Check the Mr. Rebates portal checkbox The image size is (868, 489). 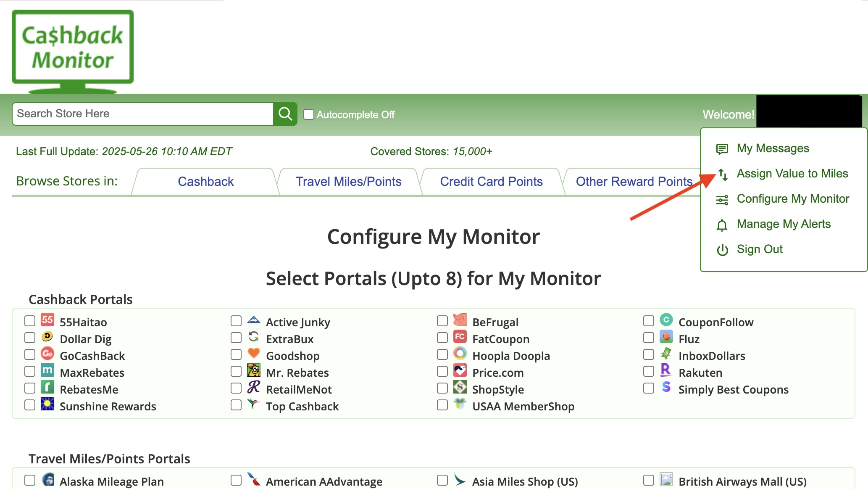pos(236,372)
